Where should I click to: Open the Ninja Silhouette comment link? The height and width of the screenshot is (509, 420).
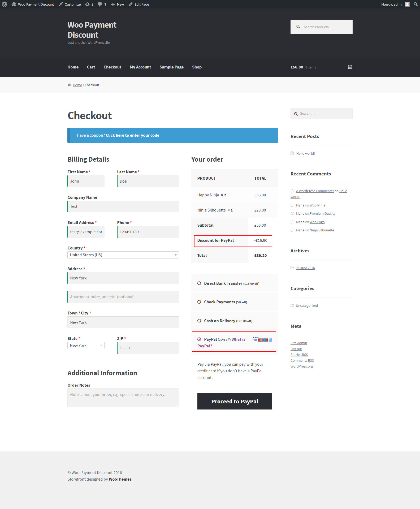pyautogui.click(x=322, y=230)
